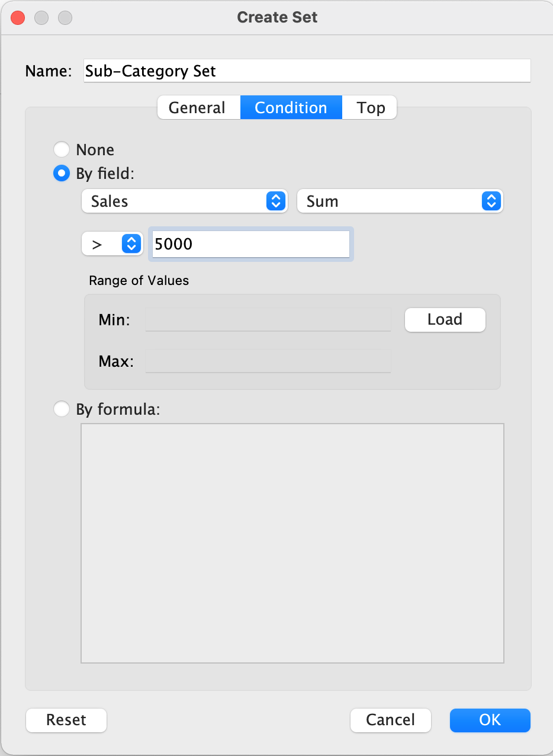The height and width of the screenshot is (756, 553).
Task: Switch to the General tab
Action: tap(197, 108)
